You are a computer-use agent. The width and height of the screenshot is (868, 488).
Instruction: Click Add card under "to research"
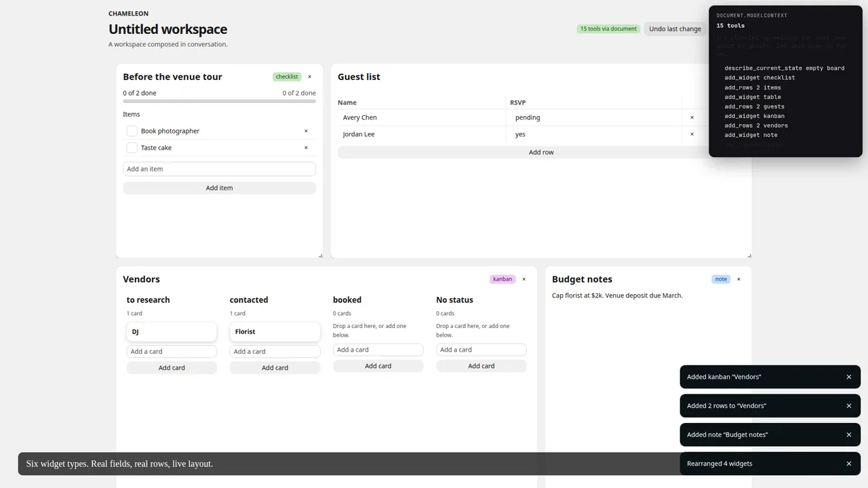[x=172, y=368]
